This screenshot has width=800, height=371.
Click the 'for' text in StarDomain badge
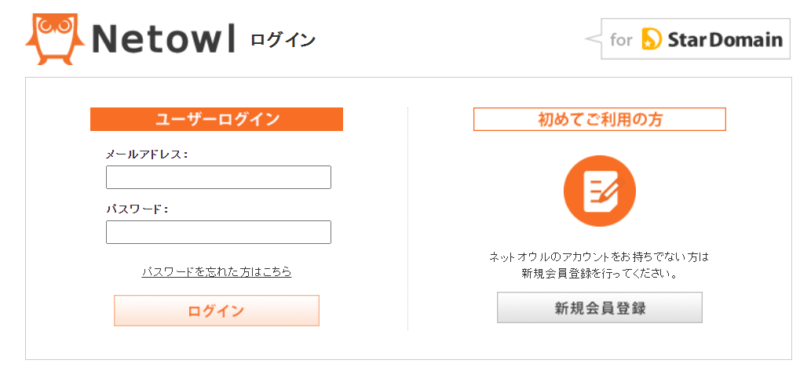tap(621, 40)
